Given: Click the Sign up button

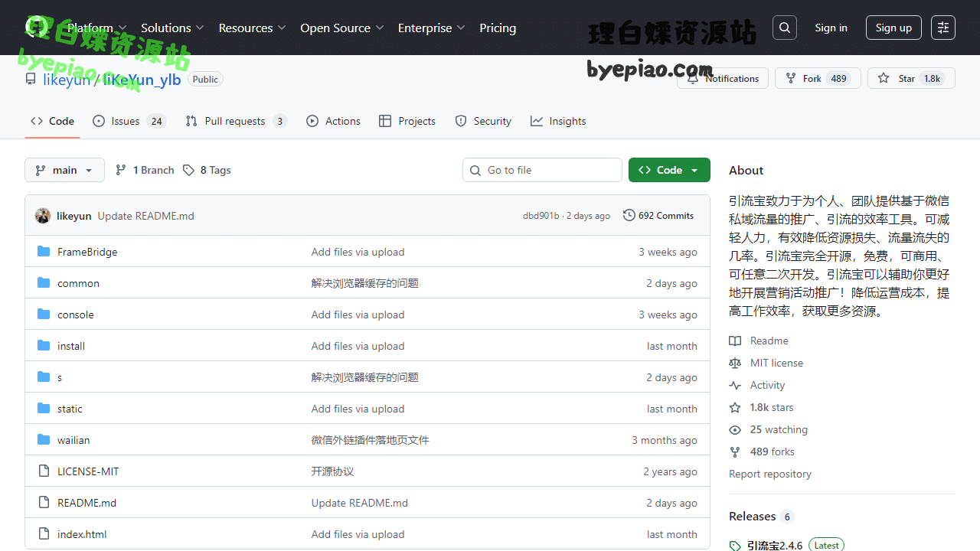Looking at the screenshot, I should coord(893,28).
